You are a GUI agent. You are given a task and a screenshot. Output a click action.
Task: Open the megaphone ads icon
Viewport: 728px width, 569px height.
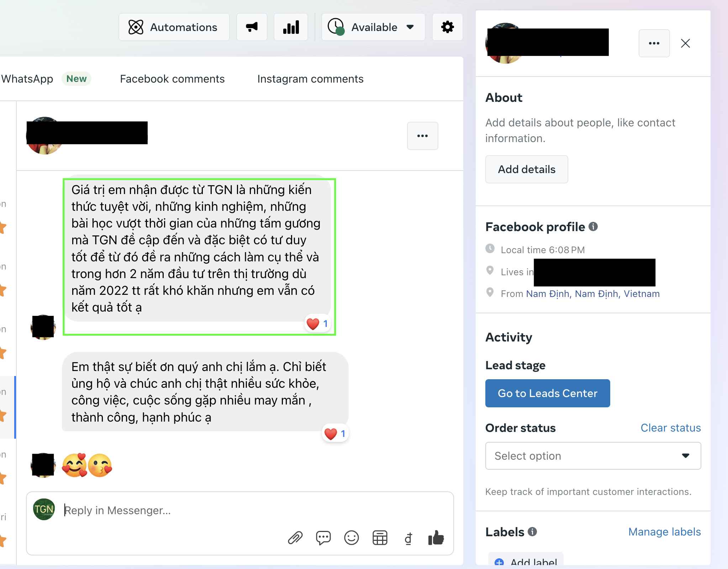[x=252, y=27]
